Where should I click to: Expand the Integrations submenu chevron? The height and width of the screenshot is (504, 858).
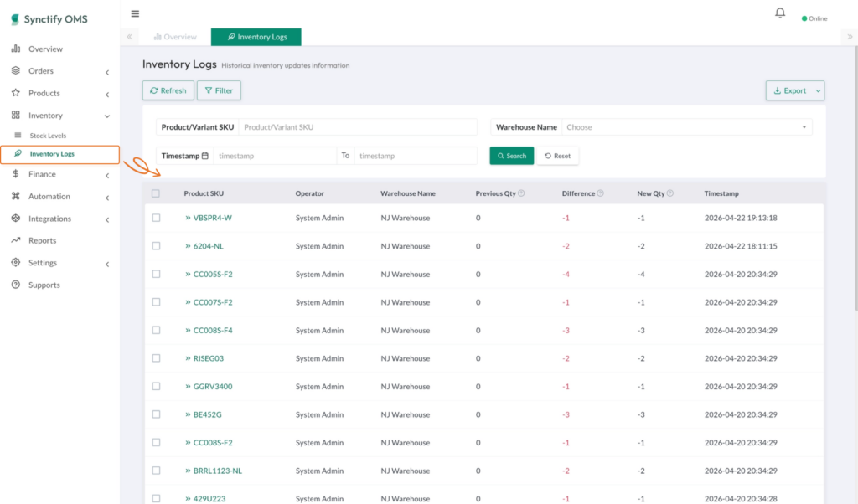107,219
